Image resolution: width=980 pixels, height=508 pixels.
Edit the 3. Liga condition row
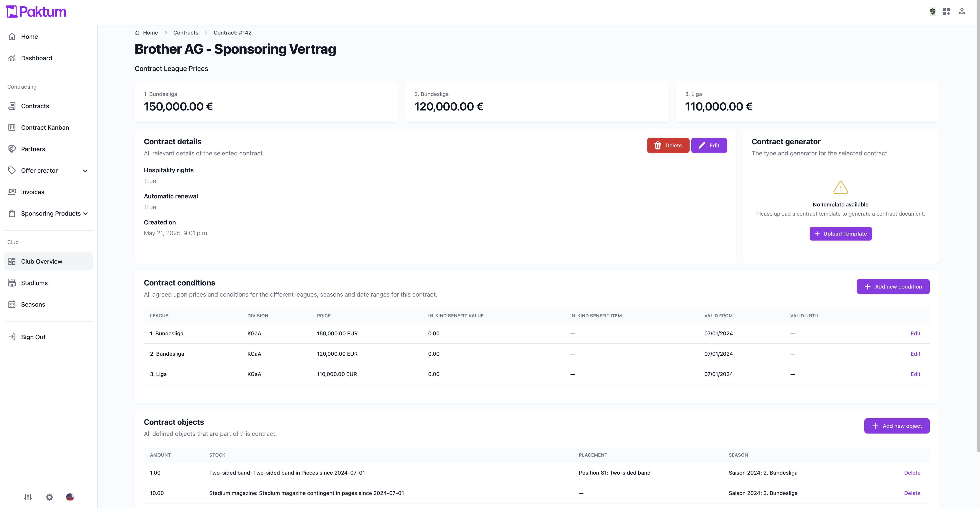tap(915, 374)
